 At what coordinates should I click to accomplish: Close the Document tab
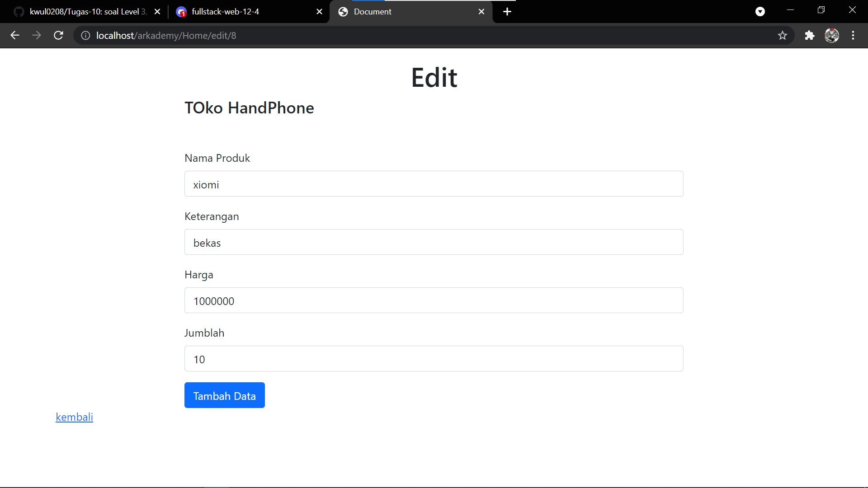481,12
